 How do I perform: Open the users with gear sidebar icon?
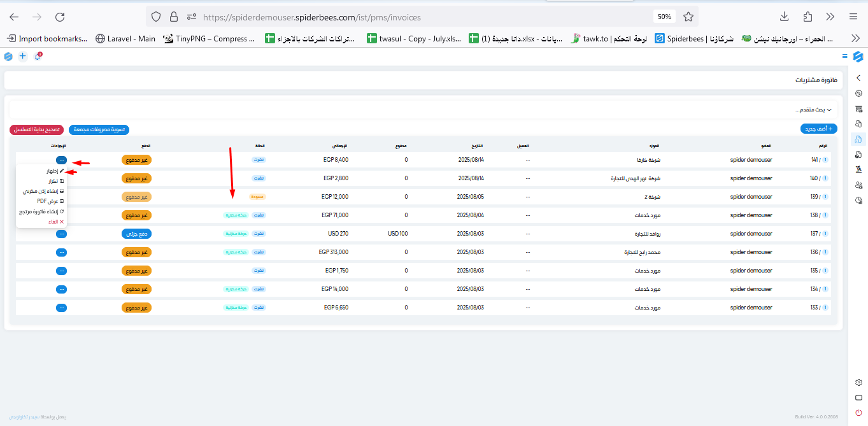tap(858, 185)
